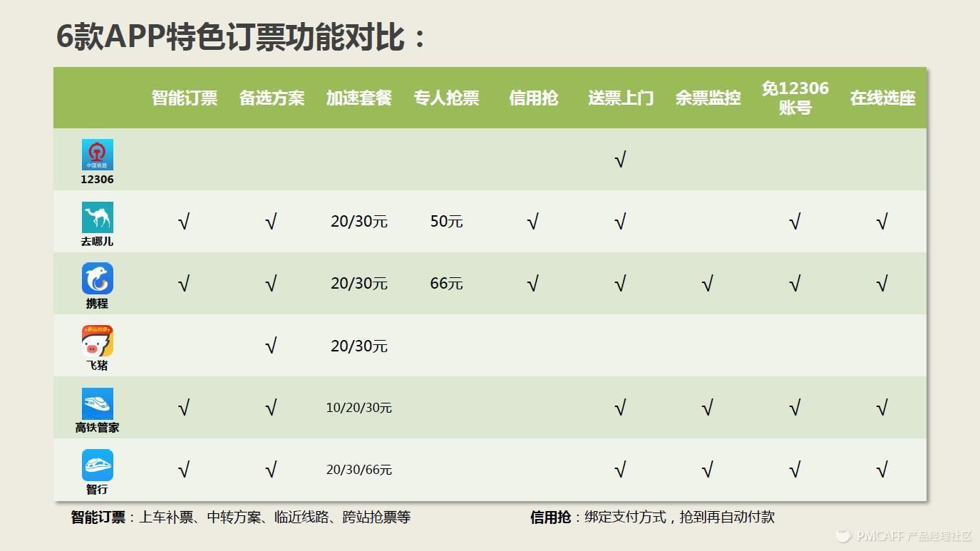Click the 智行 row label text

pyautogui.click(x=97, y=490)
